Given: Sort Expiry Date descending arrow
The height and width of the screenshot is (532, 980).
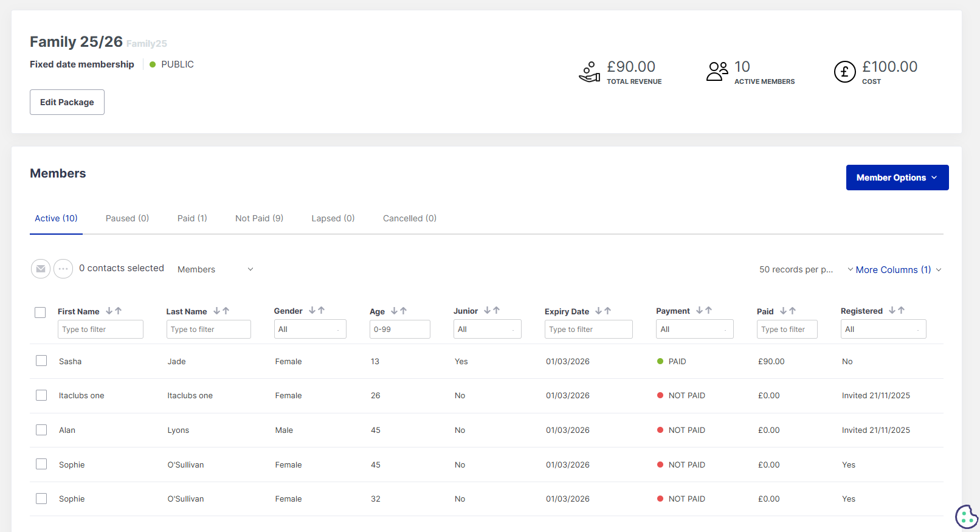Looking at the screenshot, I should (599, 311).
